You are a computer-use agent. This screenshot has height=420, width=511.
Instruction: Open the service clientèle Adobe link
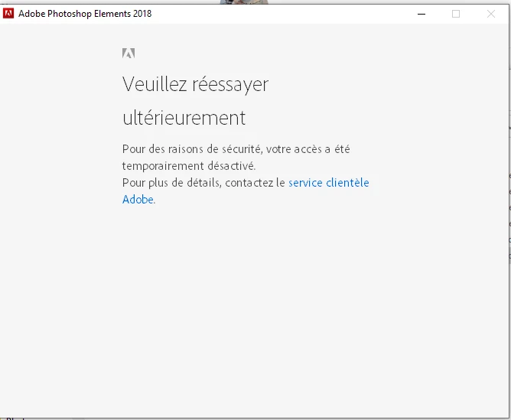tap(328, 183)
